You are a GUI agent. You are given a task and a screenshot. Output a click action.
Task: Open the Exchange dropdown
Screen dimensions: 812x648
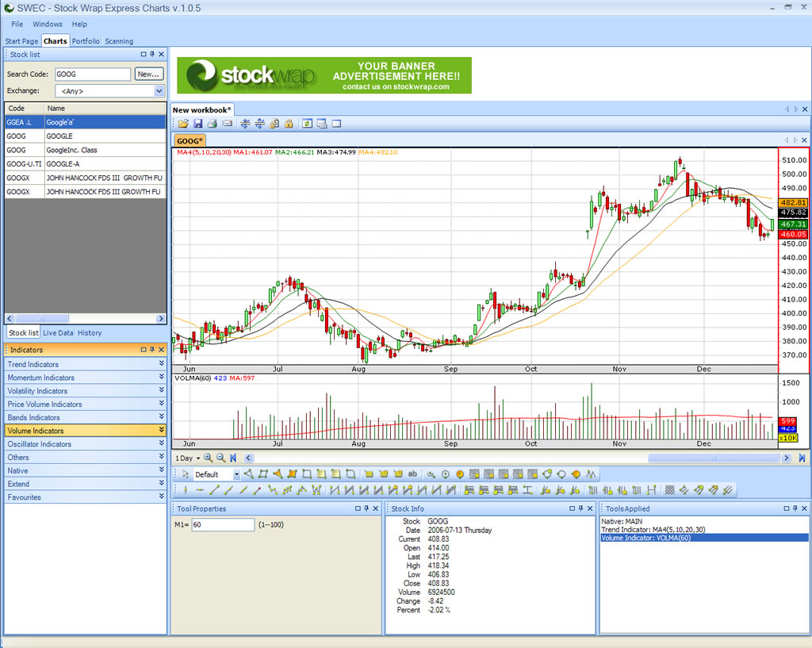pyautogui.click(x=159, y=91)
